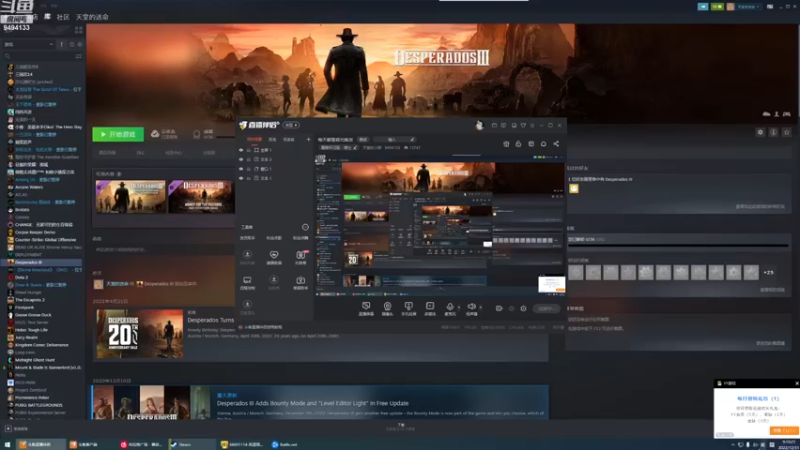
Task: Click the screen capture icon in Douyu bottom bar
Action: click(x=366, y=308)
